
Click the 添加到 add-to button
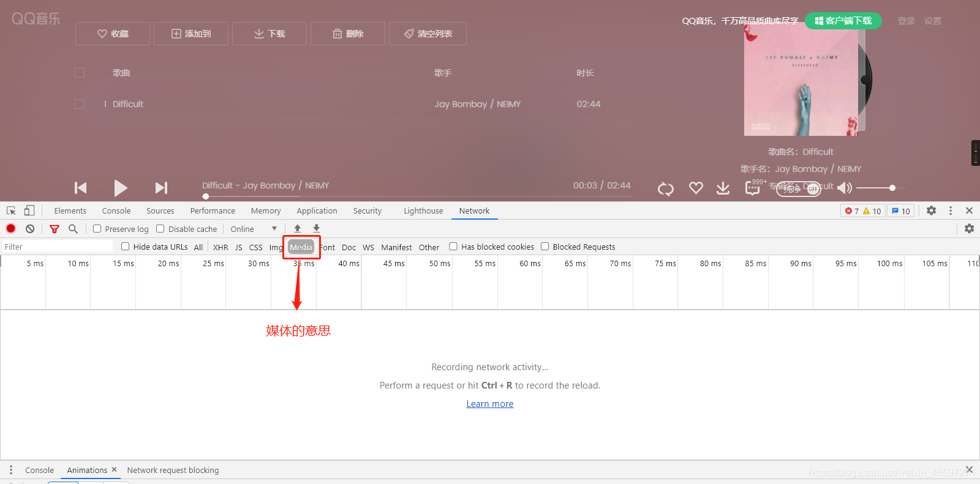point(191,34)
